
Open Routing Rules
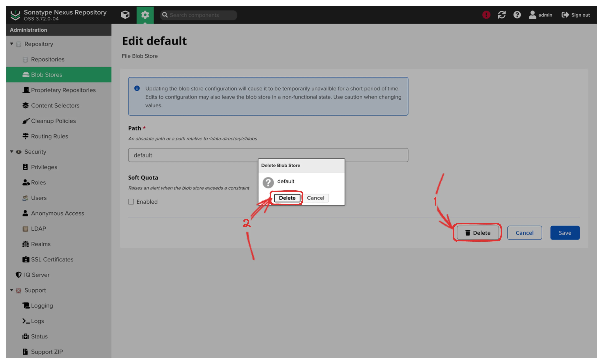[49, 136]
